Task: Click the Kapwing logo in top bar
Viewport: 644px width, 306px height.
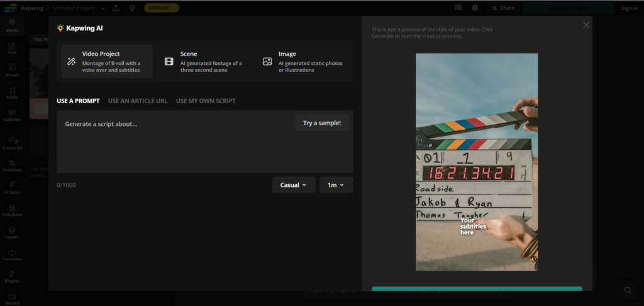Action: point(11,8)
